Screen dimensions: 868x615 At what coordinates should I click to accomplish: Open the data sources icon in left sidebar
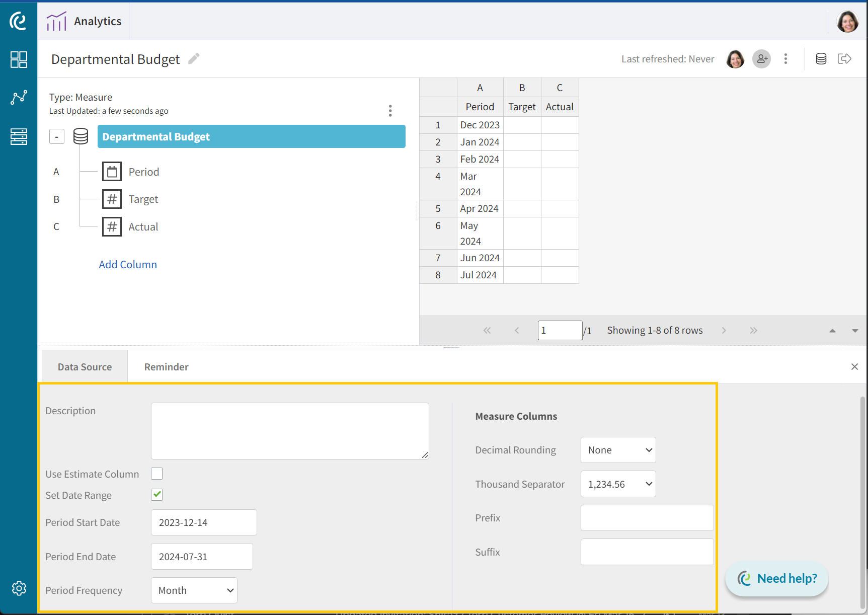tap(19, 136)
